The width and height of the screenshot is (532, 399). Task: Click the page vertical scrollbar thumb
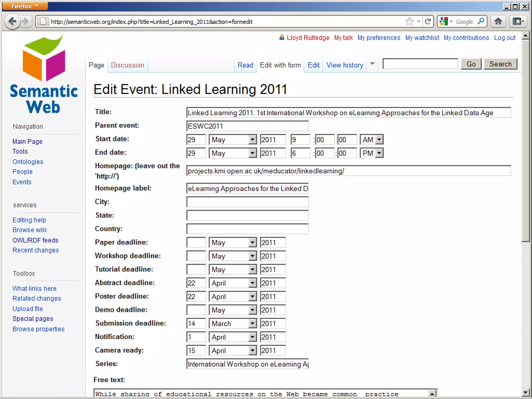(526, 140)
